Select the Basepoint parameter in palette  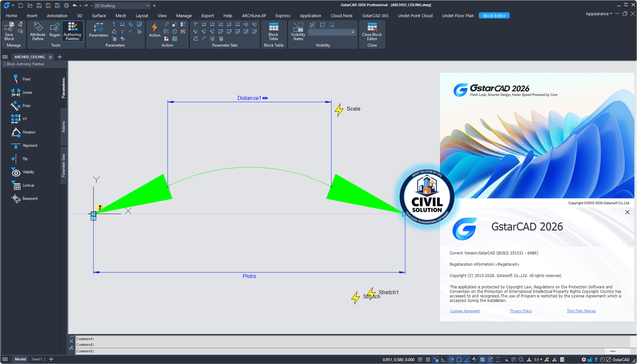pyautogui.click(x=25, y=199)
